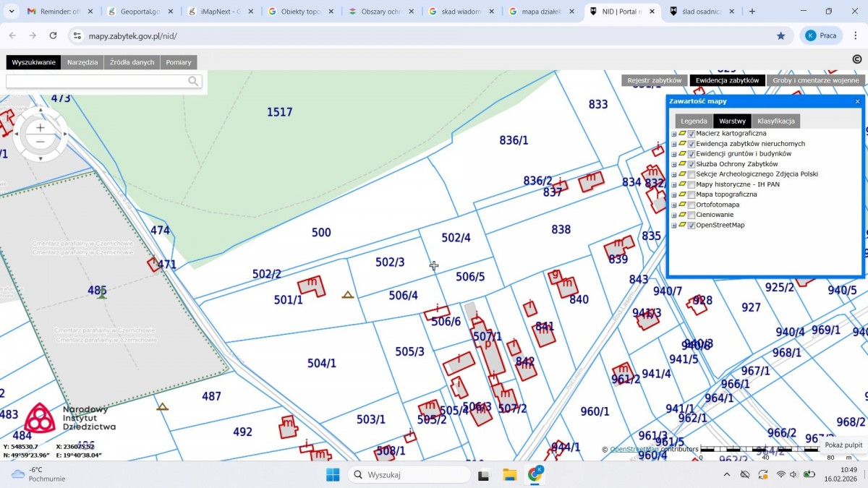Click the layer icon next to Ortofotomapa
This screenshot has height=488, width=868.
[x=682, y=205]
